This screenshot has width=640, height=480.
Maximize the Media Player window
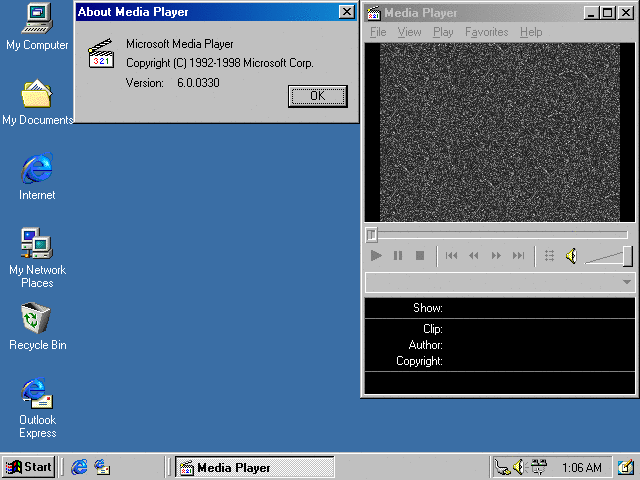point(607,13)
